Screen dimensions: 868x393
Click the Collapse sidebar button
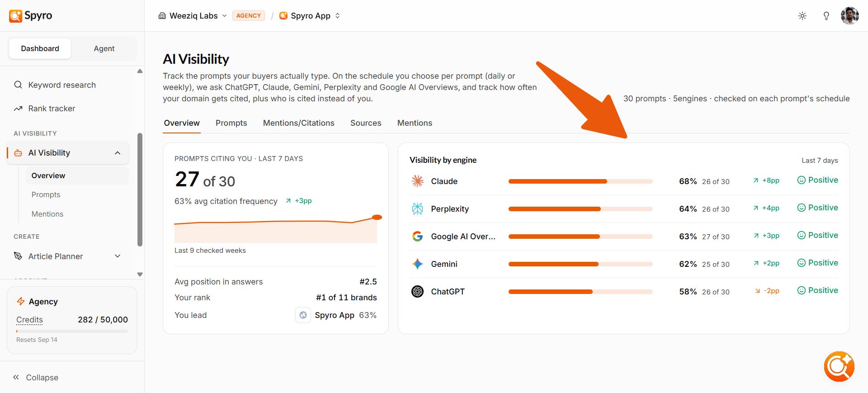[x=36, y=377]
